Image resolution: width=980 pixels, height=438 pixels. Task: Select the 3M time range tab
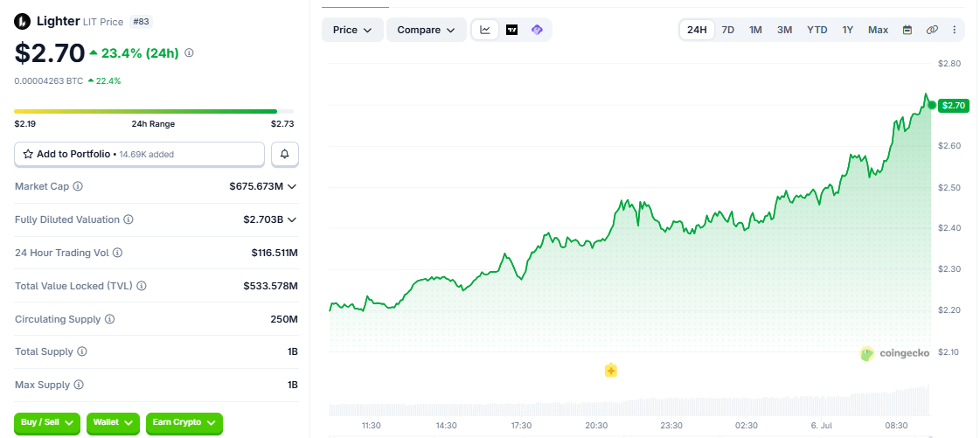[784, 30]
